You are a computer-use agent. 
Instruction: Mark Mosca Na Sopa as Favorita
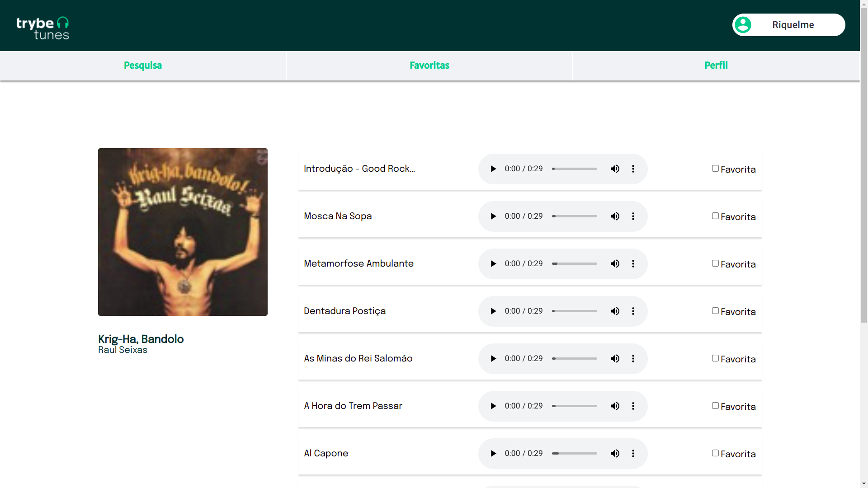click(x=715, y=216)
